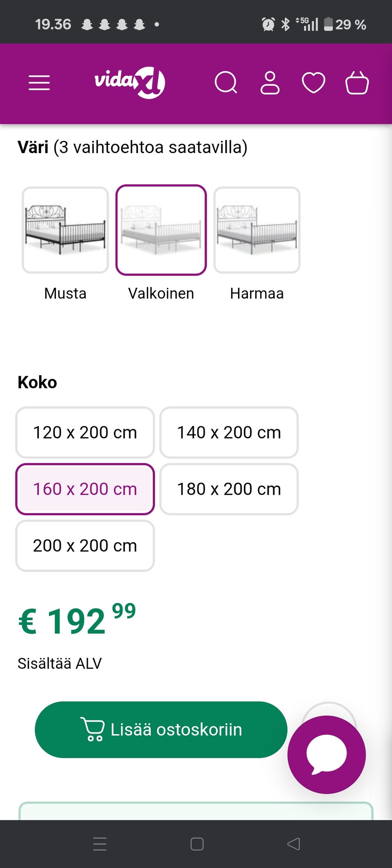Select the Harmaa bed color thumbnail
This screenshot has width=392, height=868.
[257, 230]
